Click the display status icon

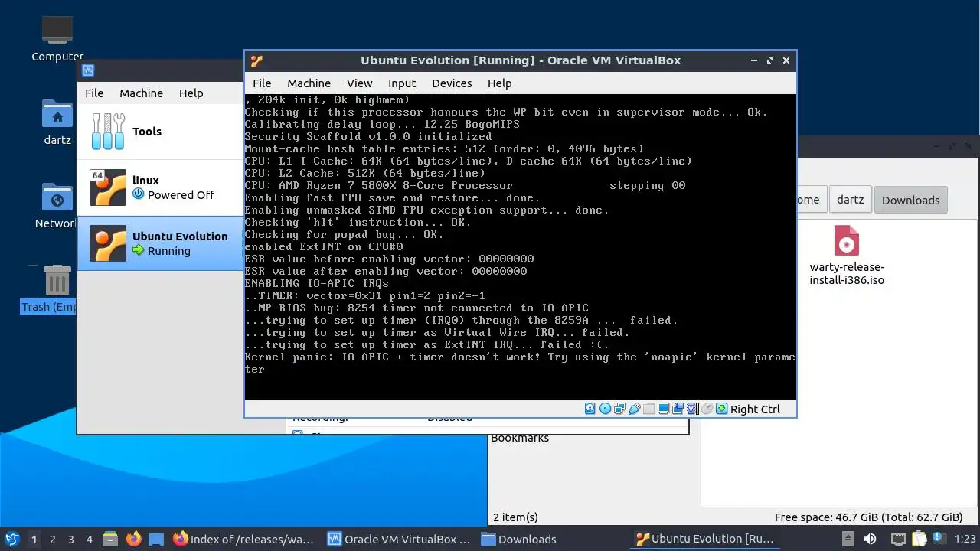tap(663, 409)
